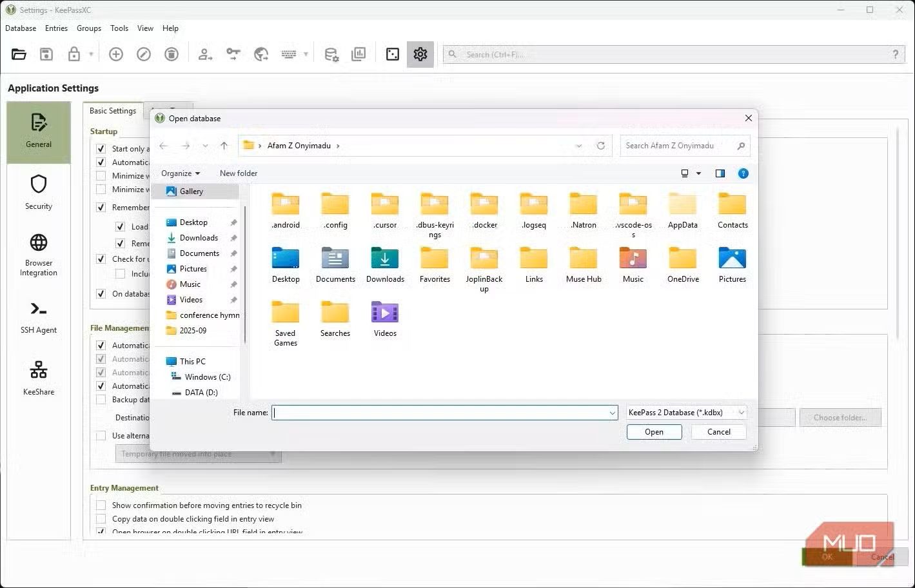Image resolution: width=915 pixels, height=588 pixels.
Task: Open the file type KeePass 2 Database dropdown
Action: (x=686, y=413)
